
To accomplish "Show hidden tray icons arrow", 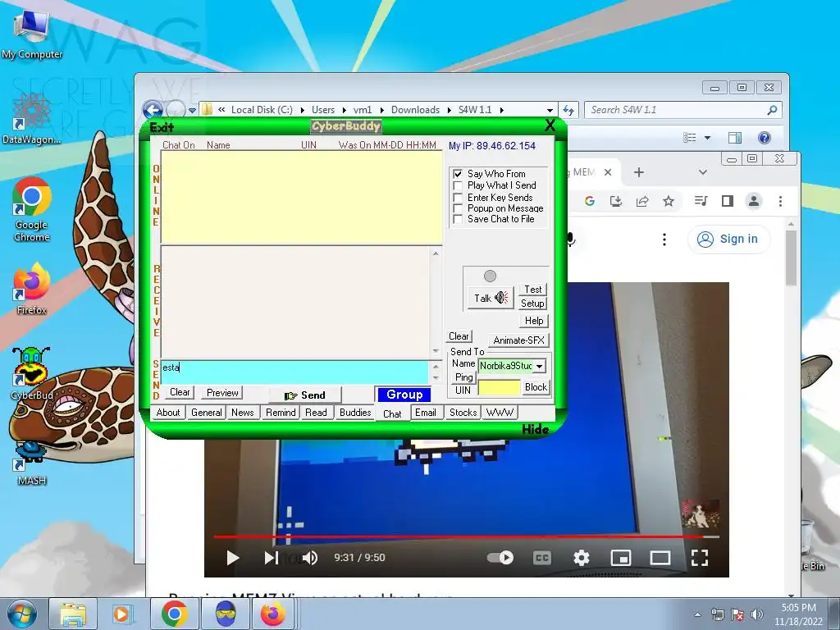I will pyautogui.click(x=697, y=614).
